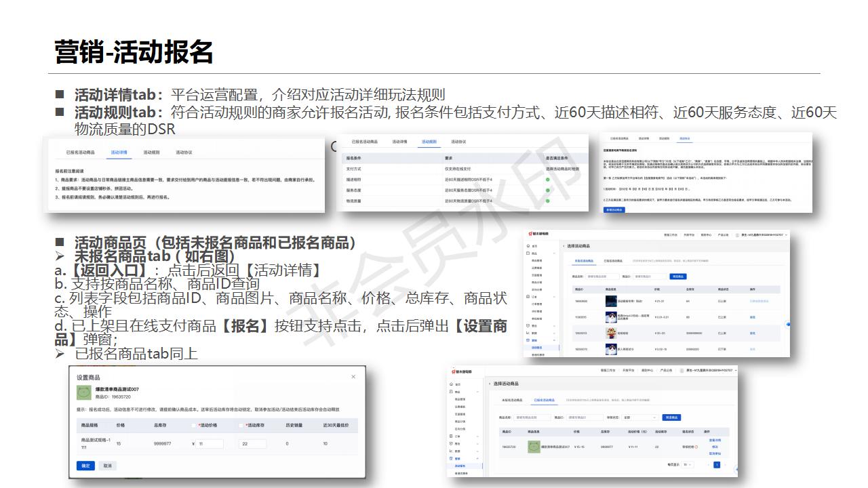The image size is (868, 488).
Task: Tick the 活动库存 column checkbox
Action: [x=241, y=426]
